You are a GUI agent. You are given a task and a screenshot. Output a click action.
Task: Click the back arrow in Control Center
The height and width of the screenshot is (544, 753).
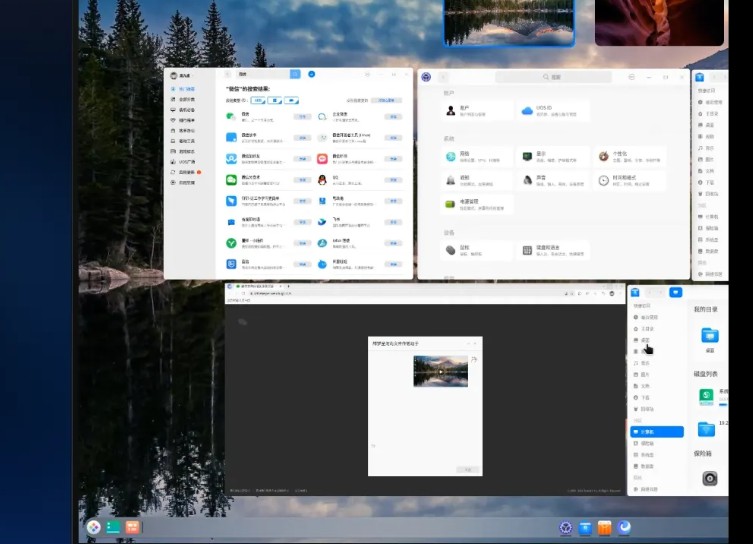443,77
